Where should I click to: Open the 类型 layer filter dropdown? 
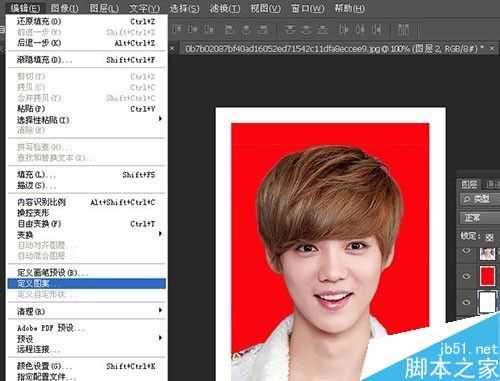point(480,199)
